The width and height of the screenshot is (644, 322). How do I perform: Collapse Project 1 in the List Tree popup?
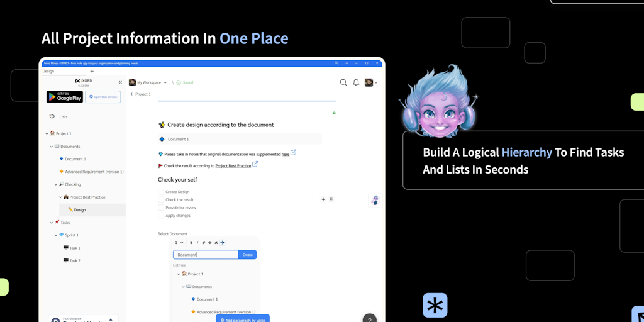pos(179,274)
